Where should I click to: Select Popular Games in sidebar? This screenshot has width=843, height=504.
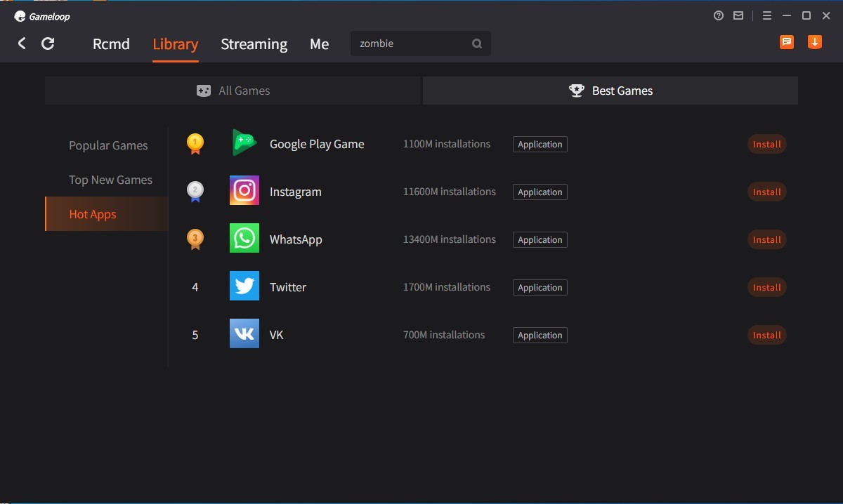coord(108,145)
